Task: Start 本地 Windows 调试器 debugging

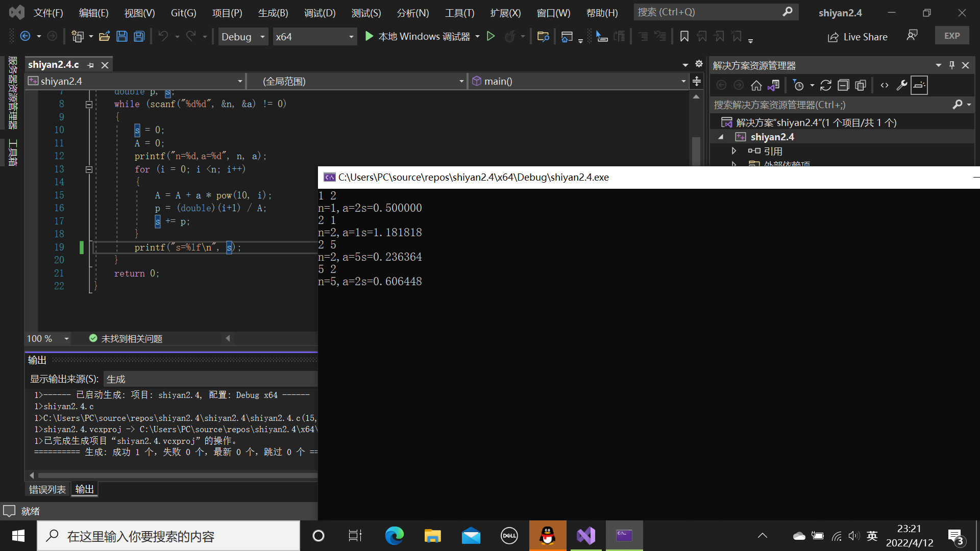Action: point(418,37)
